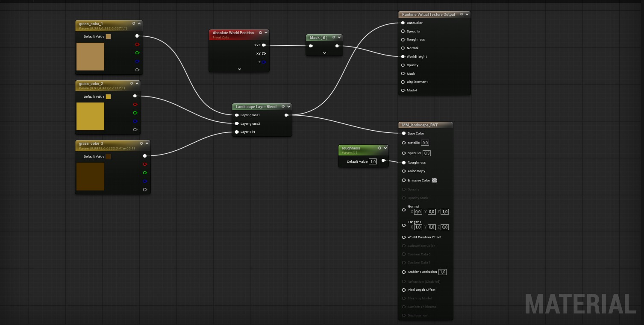The width and height of the screenshot is (644, 325).
Task: Click the Mask (B) input pin
Action: (311, 46)
